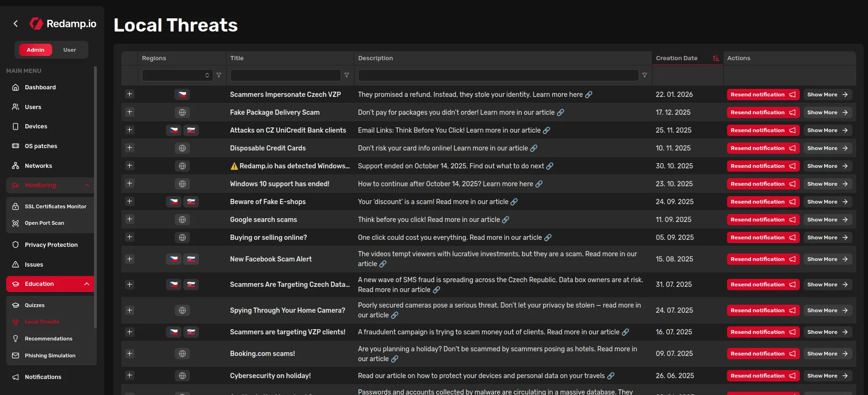Click the Creation Date sort icon
Image resolution: width=868 pixels, height=395 pixels.
point(715,58)
